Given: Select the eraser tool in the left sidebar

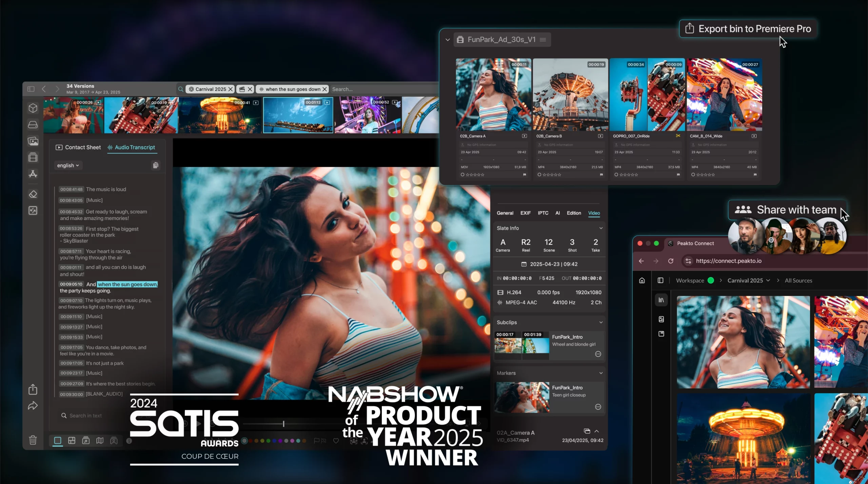Looking at the screenshot, I should pyautogui.click(x=33, y=194).
